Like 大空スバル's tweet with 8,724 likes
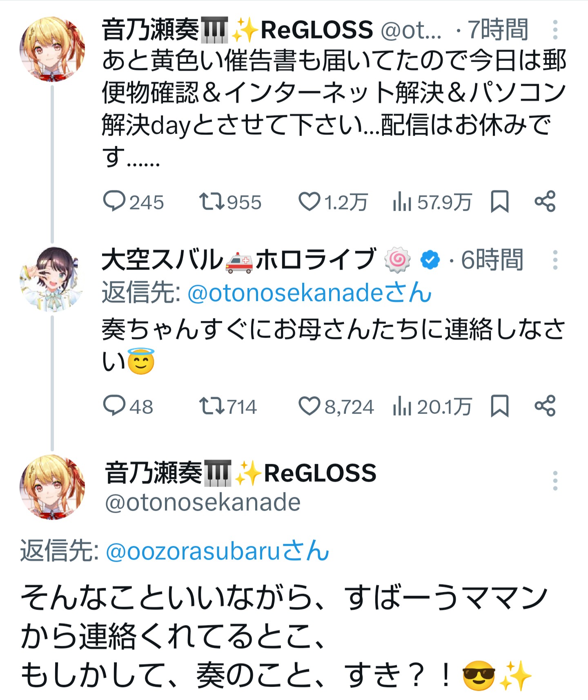 [x=309, y=406]
